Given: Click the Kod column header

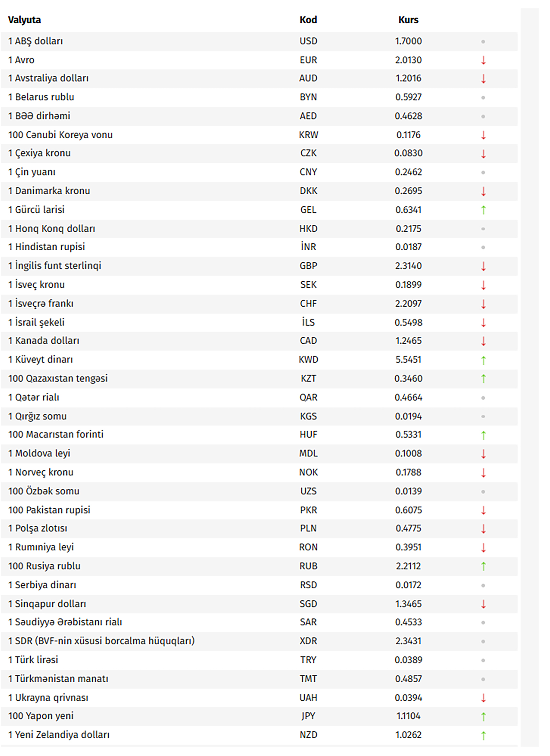Looking at the screenshot, I should (x=308, y=20).
